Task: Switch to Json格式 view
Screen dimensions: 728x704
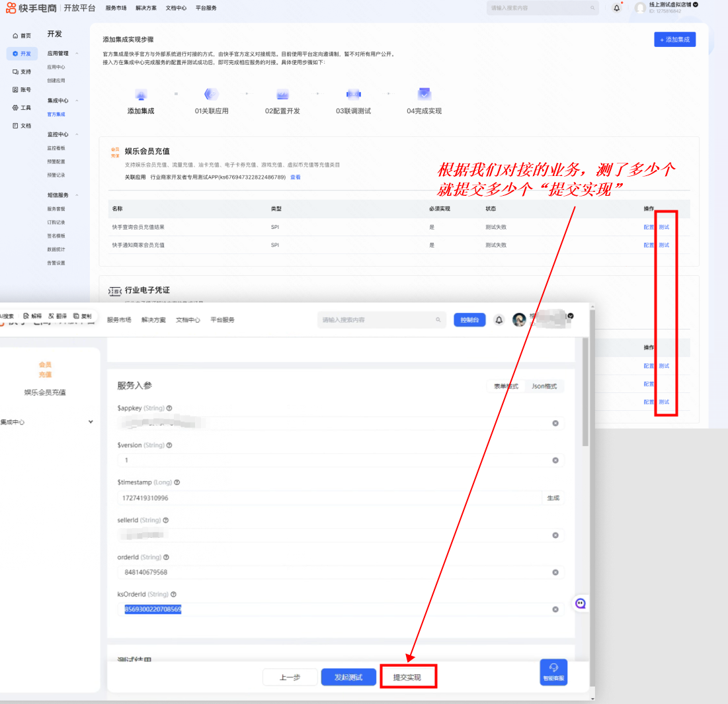Action: pos(544,386)
